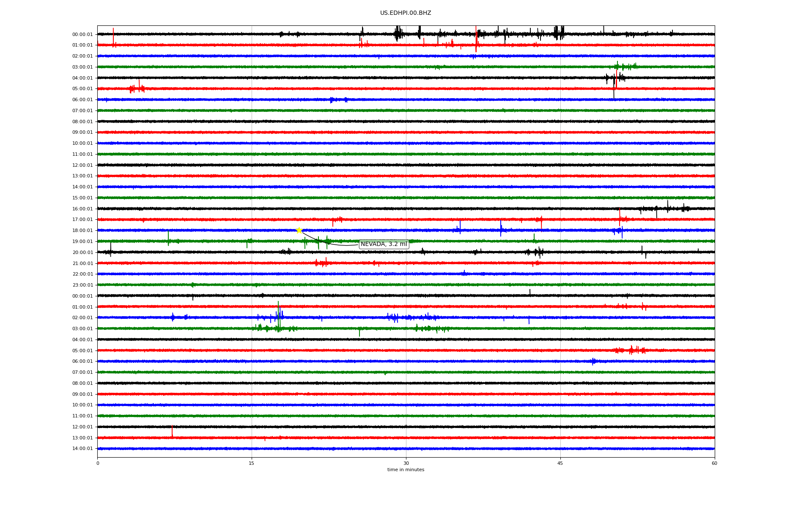Click the 60 minute tick label
The width and height of the screenshot is (812, 508).
[714, 463]
